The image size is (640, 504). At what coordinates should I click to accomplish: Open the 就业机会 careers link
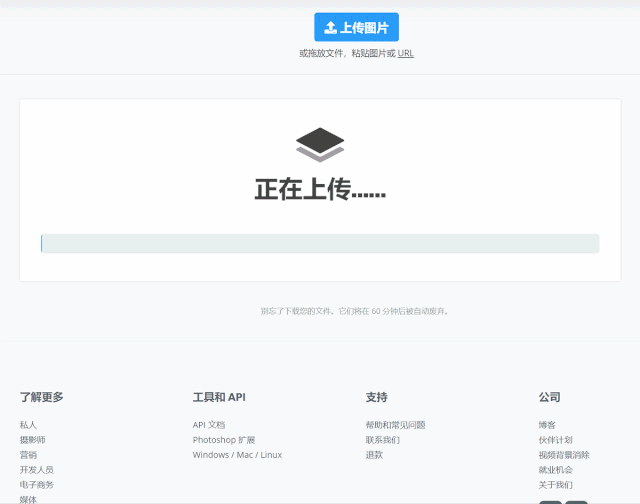(x=555, y=470)
